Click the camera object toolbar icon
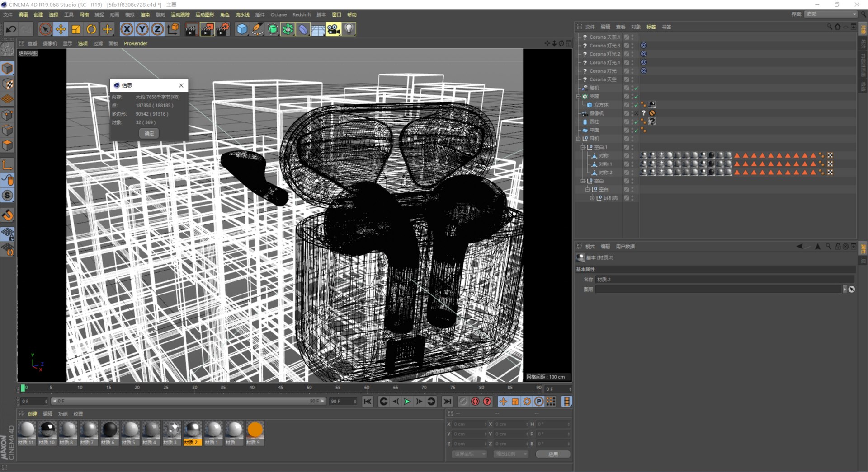The image size is (868, 472). pyautogui.click(x=333, y=30)
